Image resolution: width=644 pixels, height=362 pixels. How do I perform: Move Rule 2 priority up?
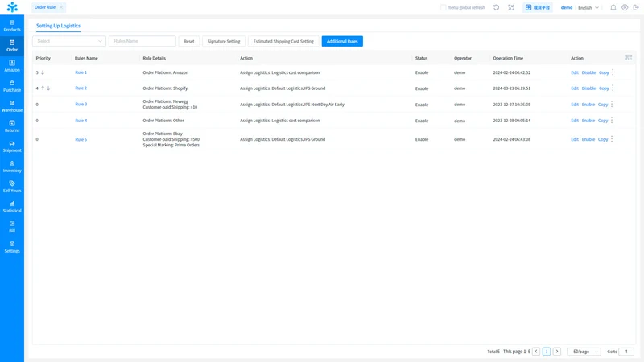43,88
